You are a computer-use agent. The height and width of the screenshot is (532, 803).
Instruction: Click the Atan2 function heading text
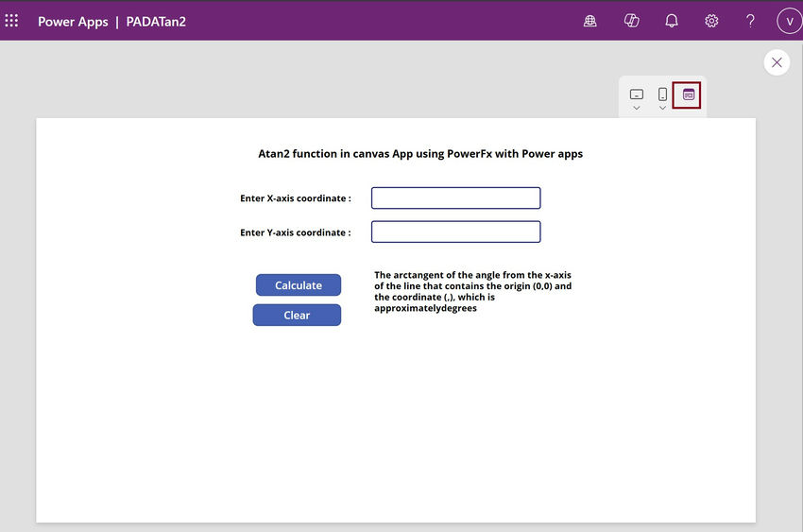[420, 154]
